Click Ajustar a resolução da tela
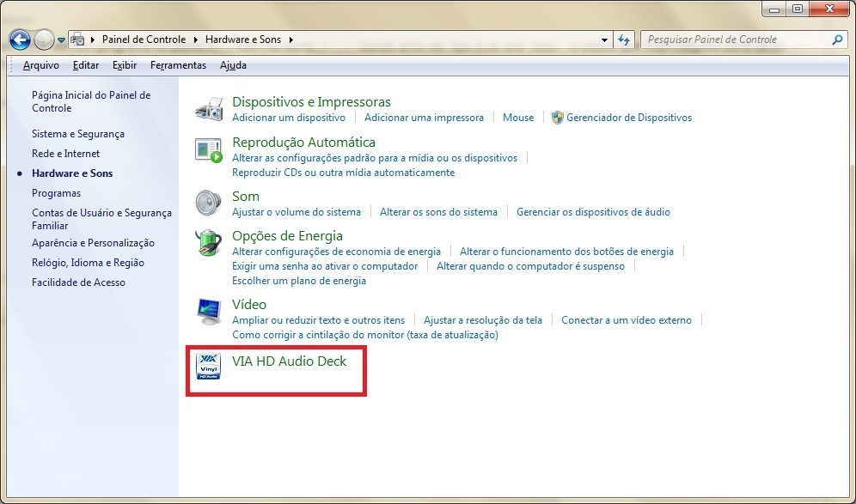Viewport: 856px width, 504px height. 483,320
